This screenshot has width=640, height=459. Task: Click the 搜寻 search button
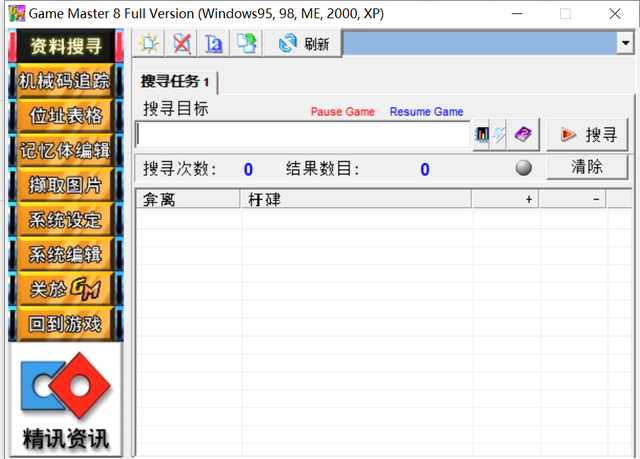tap(587, 134)
